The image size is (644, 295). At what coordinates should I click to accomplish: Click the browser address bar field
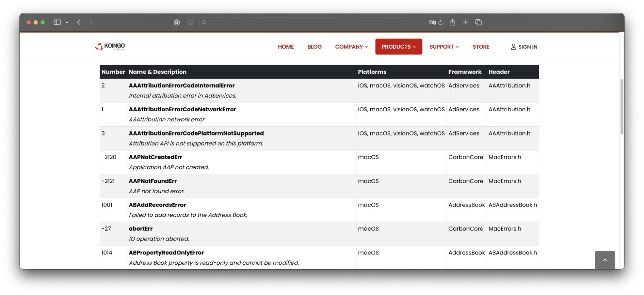click(315, 22)
